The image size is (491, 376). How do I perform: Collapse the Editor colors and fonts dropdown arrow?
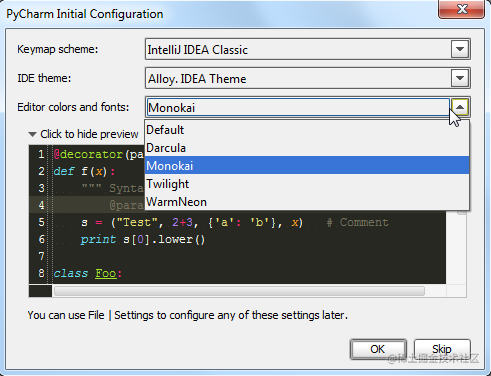[460, 107]
